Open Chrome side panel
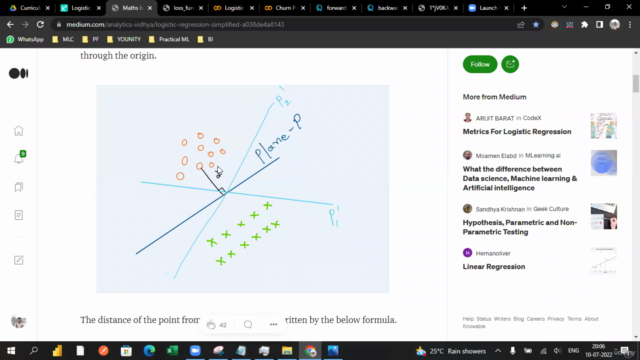 coord(599,25)
